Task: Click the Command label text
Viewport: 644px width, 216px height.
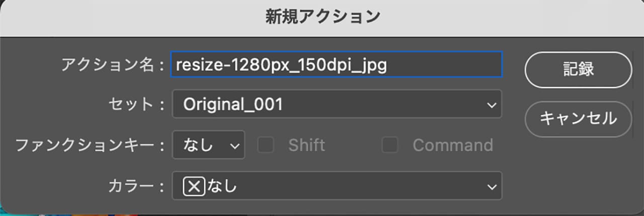Action: click(x=453, y=146)
